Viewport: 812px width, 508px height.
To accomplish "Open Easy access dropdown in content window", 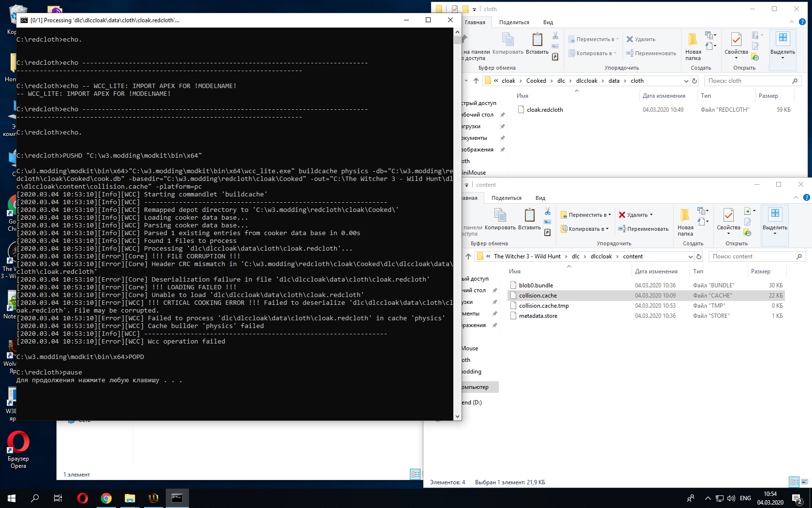I will [x=703, y=222].
